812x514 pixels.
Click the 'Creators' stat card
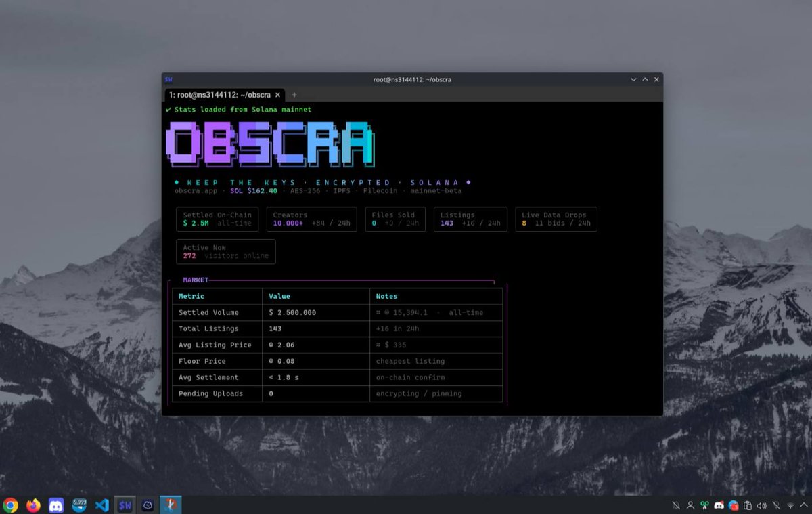pyautogui.click(x=311, y=219)
